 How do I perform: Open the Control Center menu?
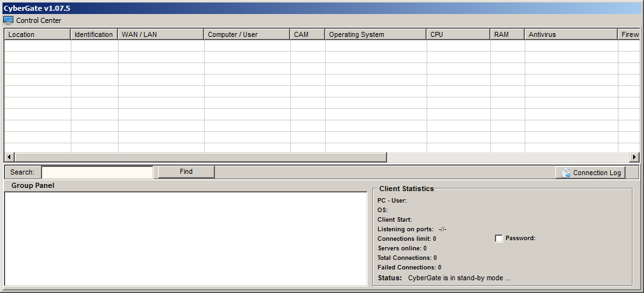click(x=38, y=20)
